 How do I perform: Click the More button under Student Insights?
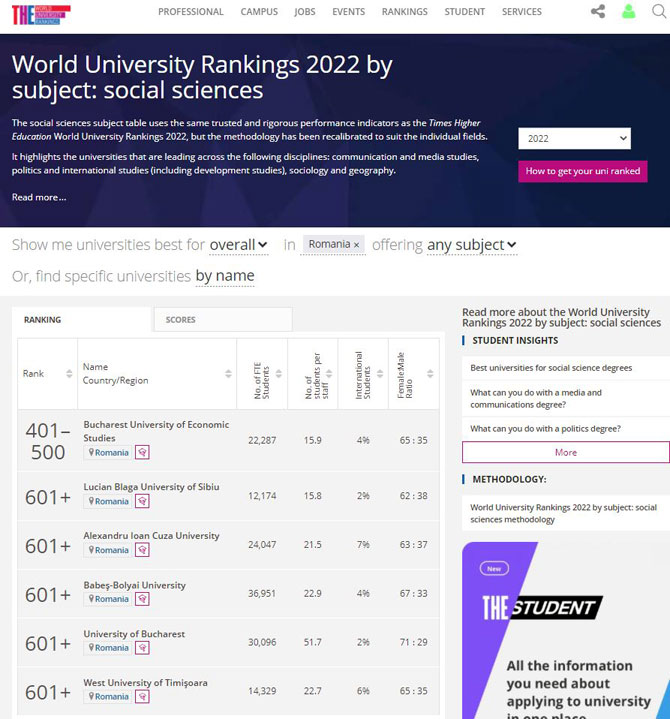tap(565, 452)
